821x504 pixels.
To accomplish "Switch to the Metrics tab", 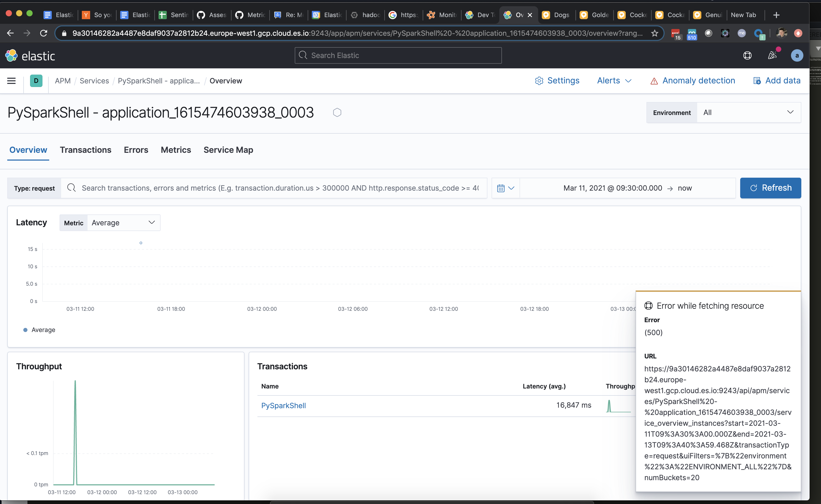I will [x=176, y=150].
